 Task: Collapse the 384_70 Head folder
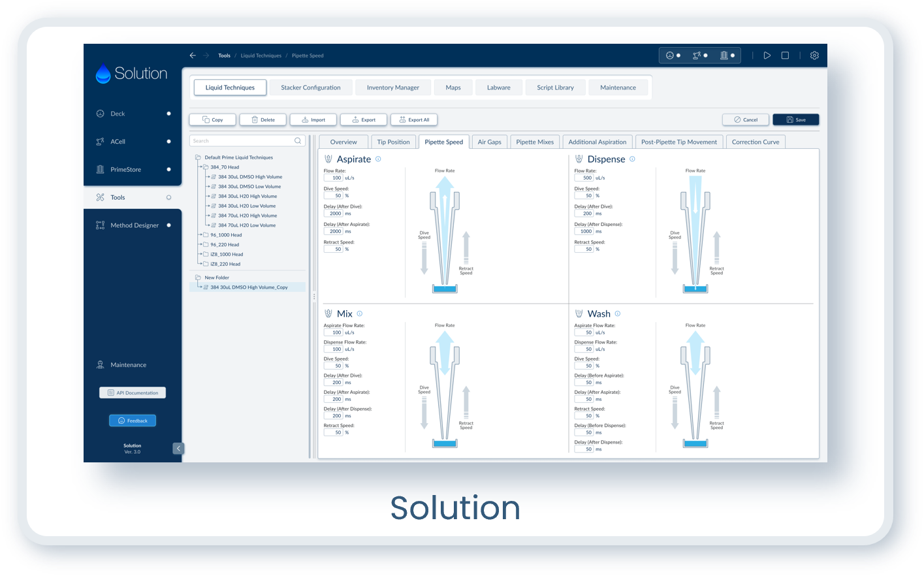click(x=205, y=167)
